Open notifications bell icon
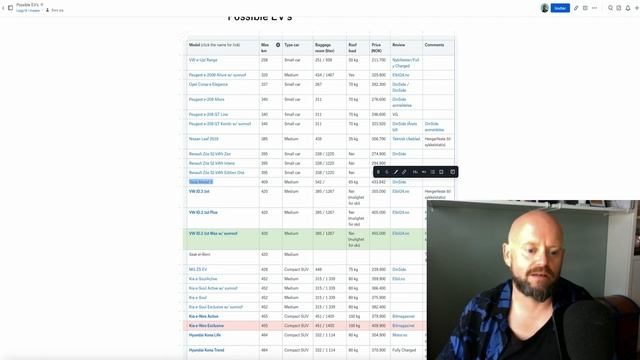Image resolution: width=640 pixels, height=360 pixels. coord(628,8)
